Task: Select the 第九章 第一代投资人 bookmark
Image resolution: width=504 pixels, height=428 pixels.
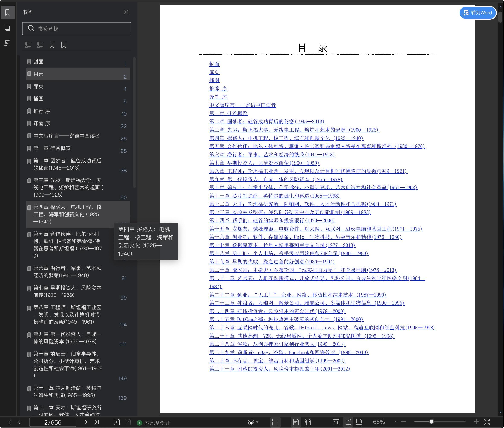Action: (78, 338)
